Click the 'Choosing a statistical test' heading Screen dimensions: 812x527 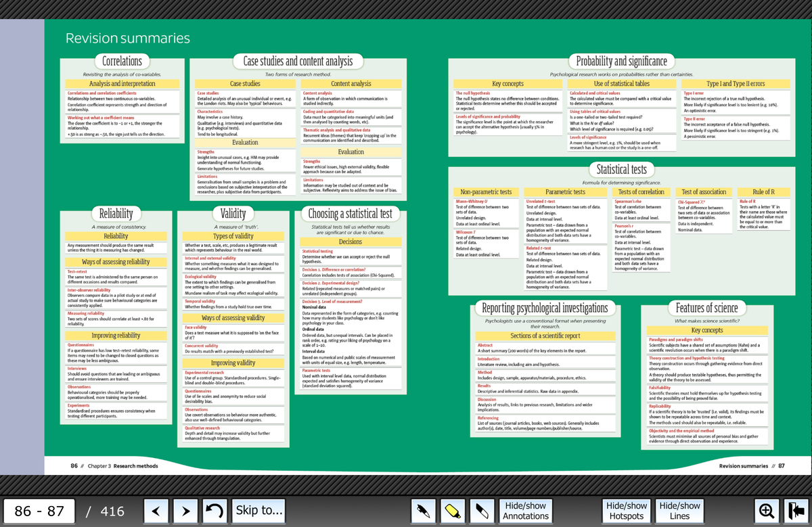point(350,214)
